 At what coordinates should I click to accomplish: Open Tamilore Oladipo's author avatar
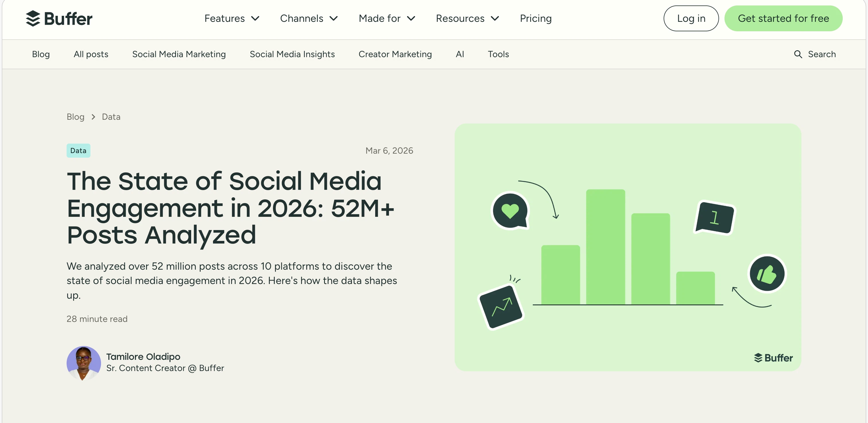[84, 363]
